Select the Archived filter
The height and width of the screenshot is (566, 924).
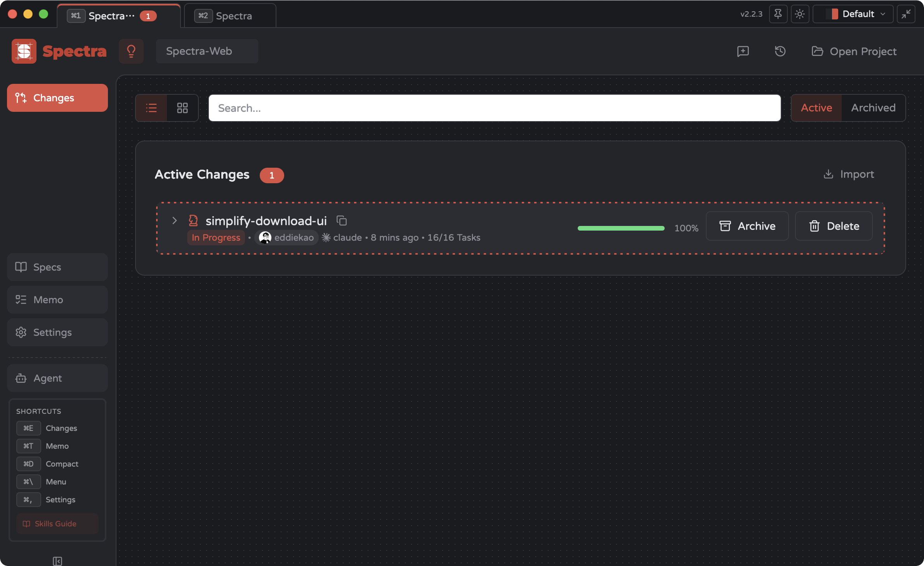[x=873, y=108]
